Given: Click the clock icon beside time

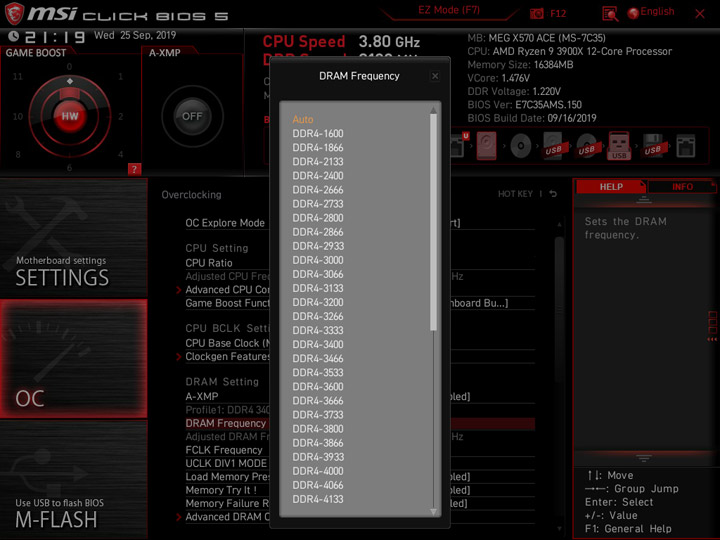Looking at the screenshot, I should tap(13, 36).
